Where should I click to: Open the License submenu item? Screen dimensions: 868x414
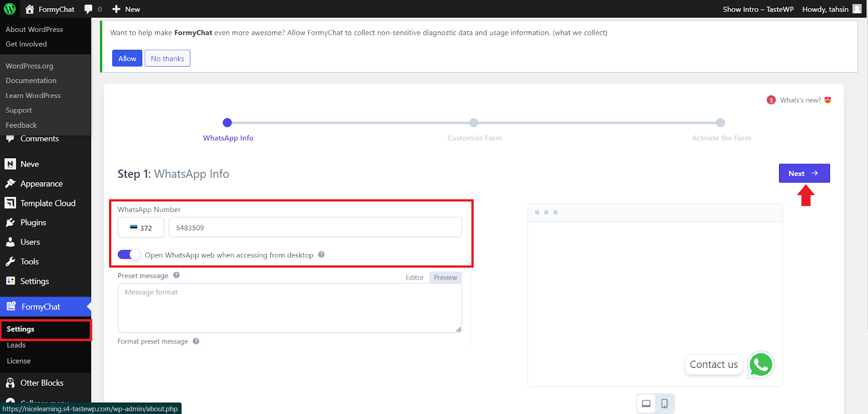point(18,361)
